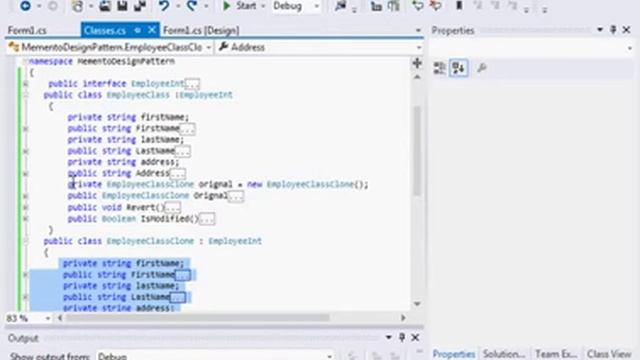Click the editor horizontal scrollbar thumb

[198, 318]
